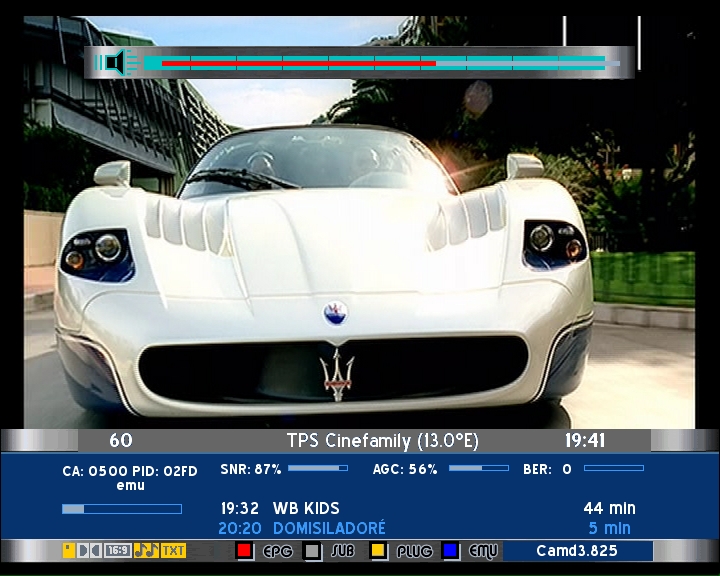Image resolution: width=720 pixels, height=576 pixels.
Task: Click the Dolby audio indicator icon
Action: pyautogui.click(x=90, y=550)
